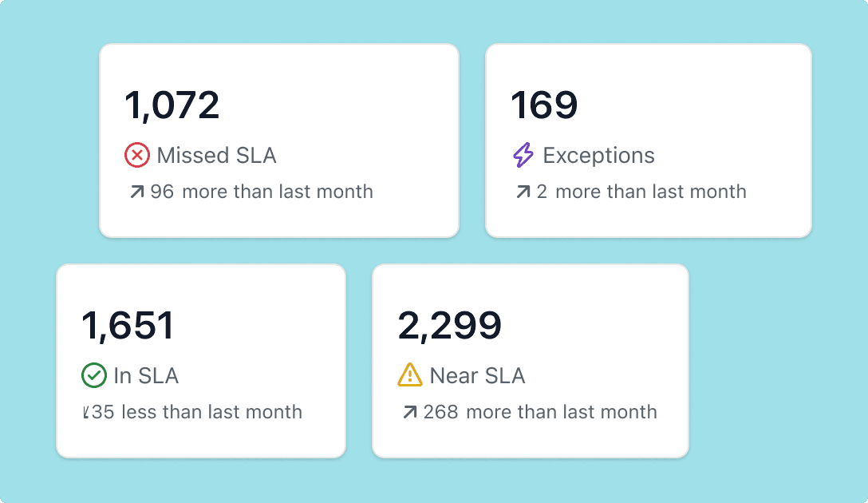Open the In SLA label
This screenshot has width=868, height=503.
[146, 375]
